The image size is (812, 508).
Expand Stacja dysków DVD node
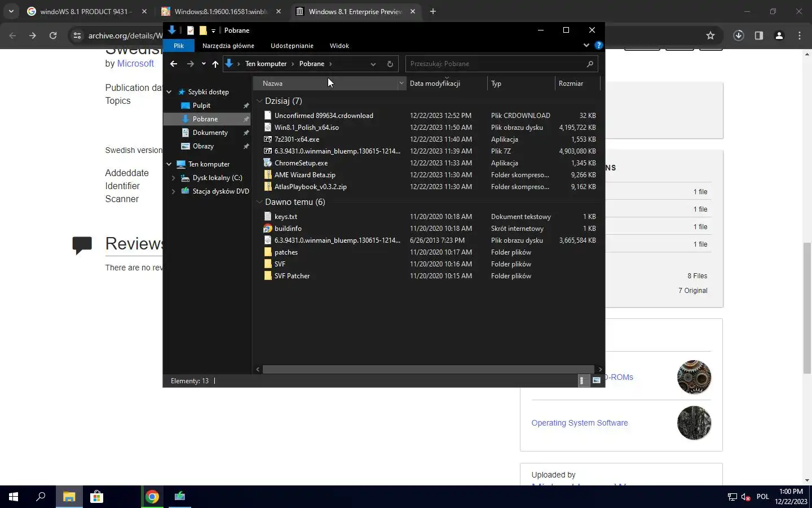173,191
